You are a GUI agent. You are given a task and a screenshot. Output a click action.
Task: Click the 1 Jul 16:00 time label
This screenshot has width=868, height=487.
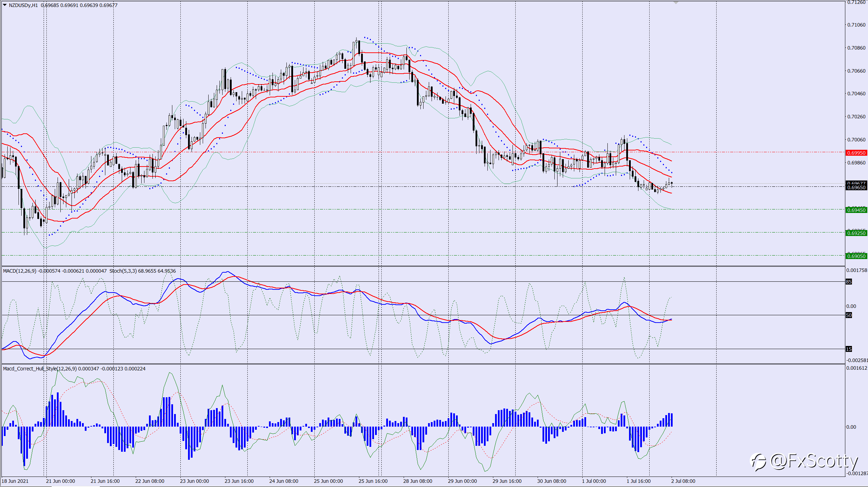638,481
